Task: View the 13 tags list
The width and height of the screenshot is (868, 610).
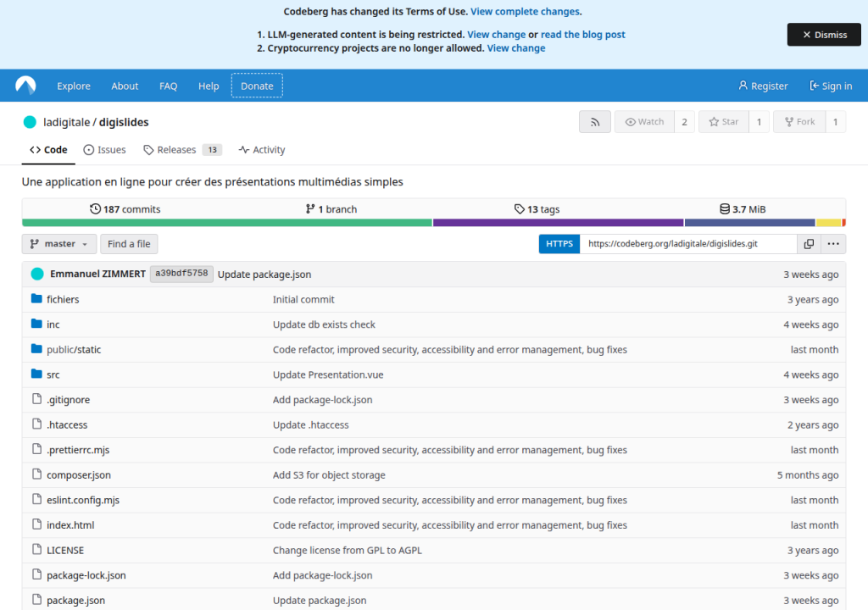Action: pyautogui.click(x=537, y=209)
